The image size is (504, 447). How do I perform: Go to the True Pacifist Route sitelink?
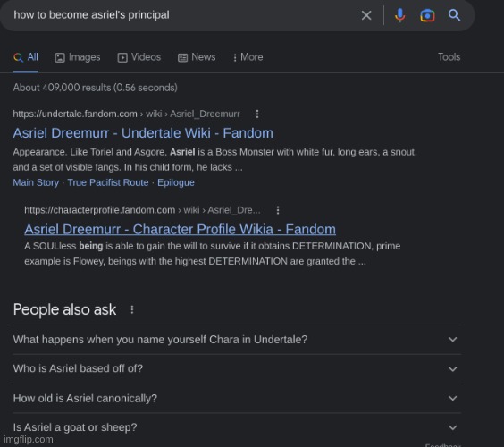108,182
